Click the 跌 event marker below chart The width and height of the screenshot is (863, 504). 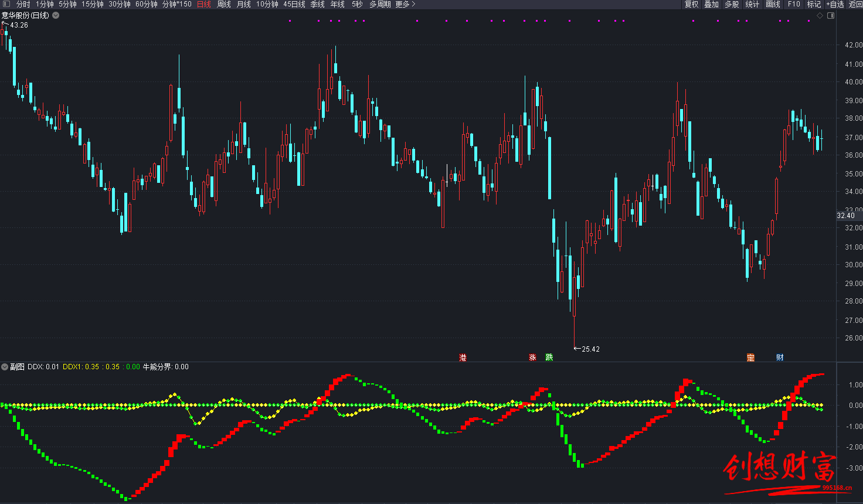click(549, 357)
